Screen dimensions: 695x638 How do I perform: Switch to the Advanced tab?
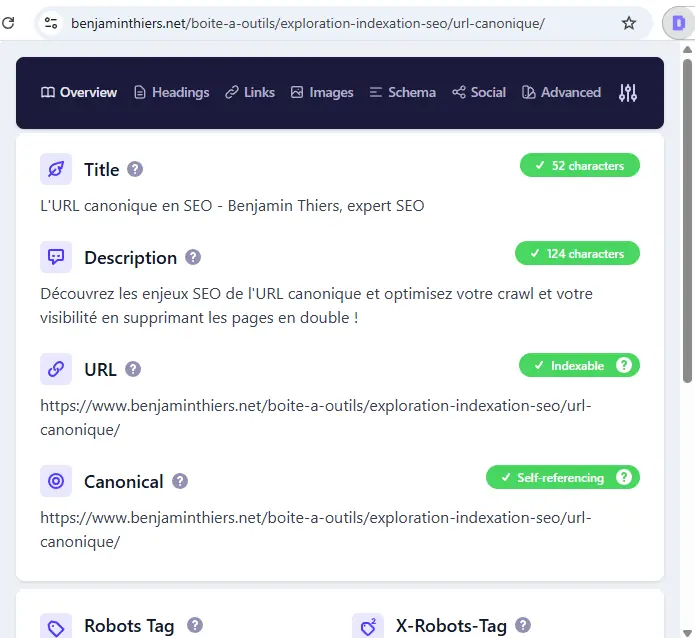coord(561,93)
